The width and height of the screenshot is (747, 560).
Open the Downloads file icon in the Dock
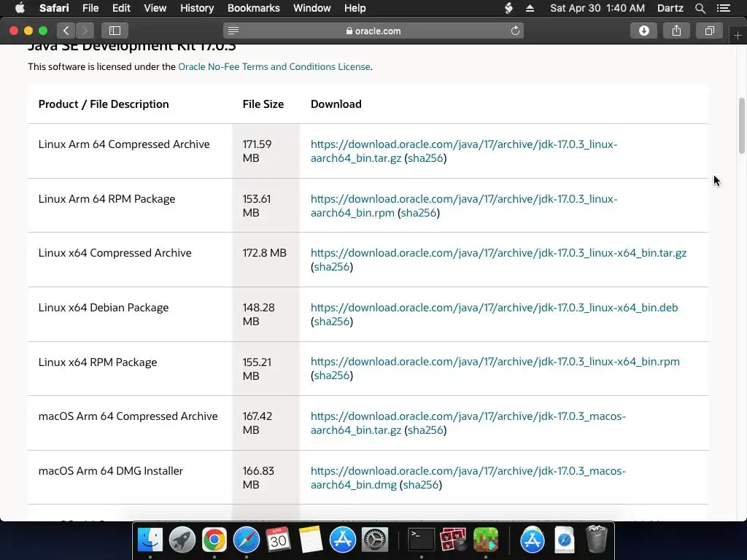tap(565, 540)
